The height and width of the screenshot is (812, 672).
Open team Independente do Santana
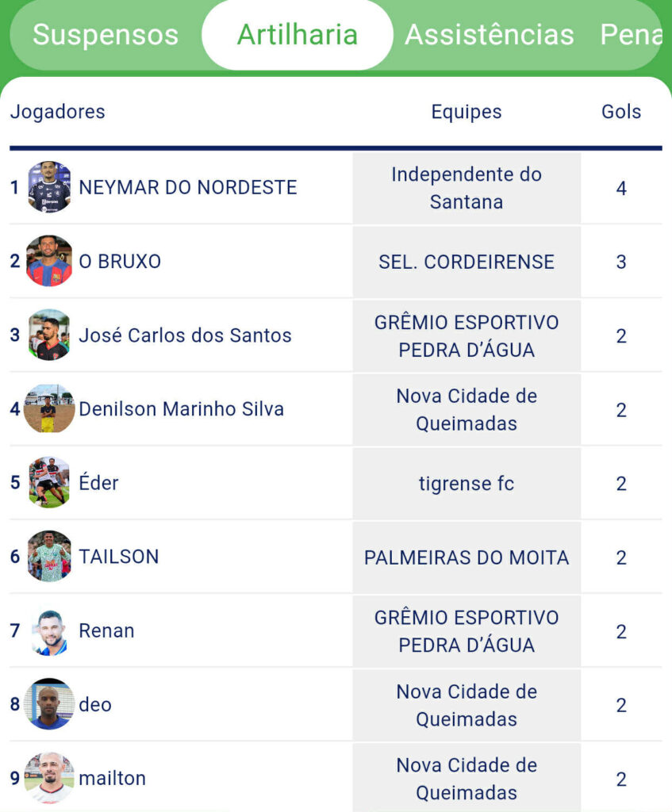[467, 188]
